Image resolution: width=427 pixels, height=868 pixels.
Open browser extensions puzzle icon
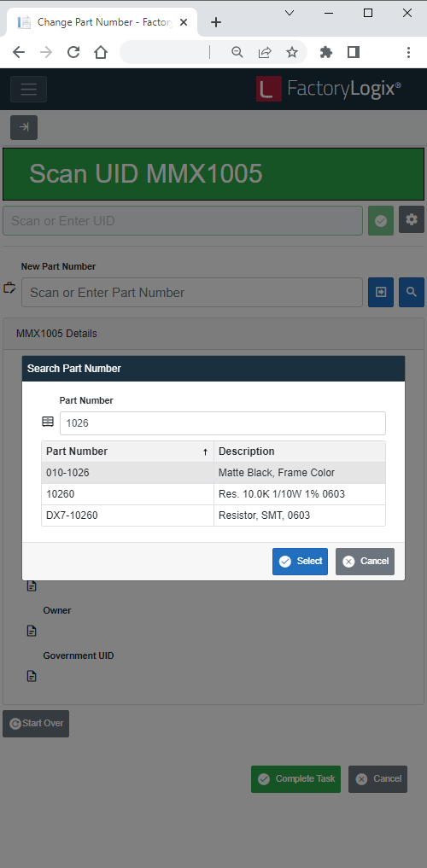326,52
